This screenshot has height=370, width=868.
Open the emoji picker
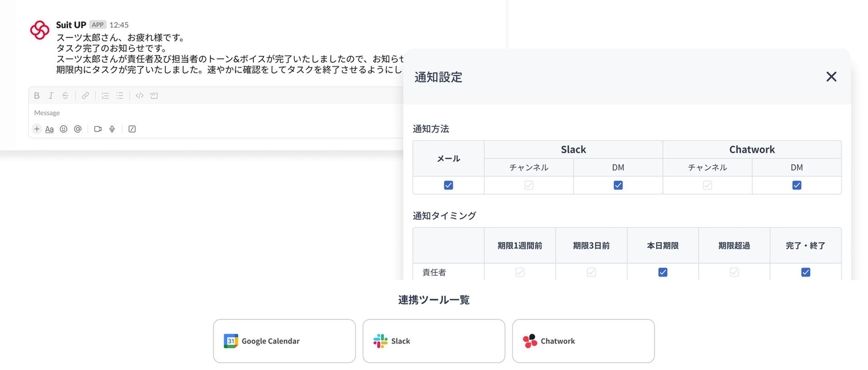64,129
